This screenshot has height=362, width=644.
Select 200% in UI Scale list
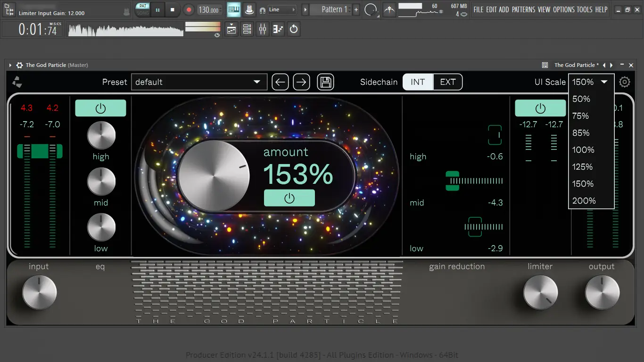[584, 201]
